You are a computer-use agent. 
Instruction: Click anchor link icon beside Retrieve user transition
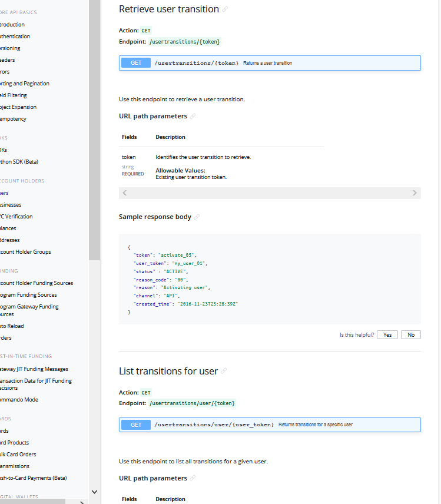click(226, 9)
